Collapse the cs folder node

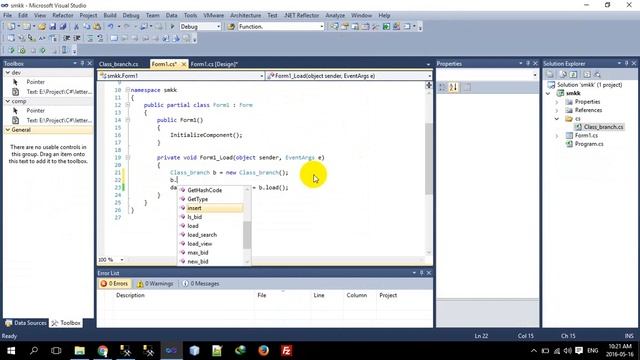click(x=557, y=119)
